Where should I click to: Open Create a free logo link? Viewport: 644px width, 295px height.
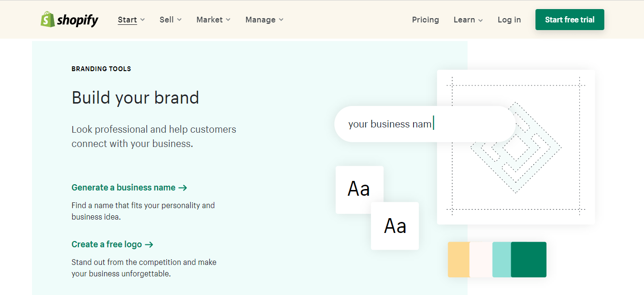tap(107, 244)
